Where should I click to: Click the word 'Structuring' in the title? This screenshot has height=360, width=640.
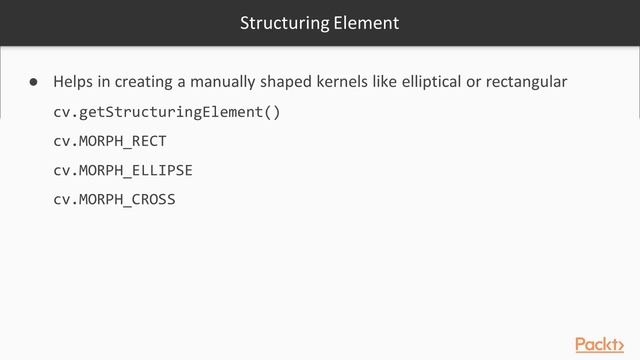(284, 23)
